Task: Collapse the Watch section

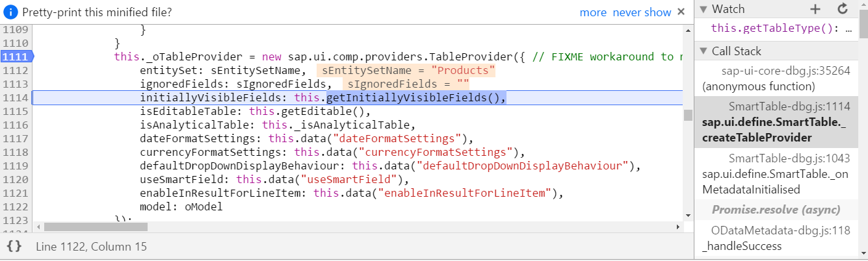Action: tap(704, 9)
